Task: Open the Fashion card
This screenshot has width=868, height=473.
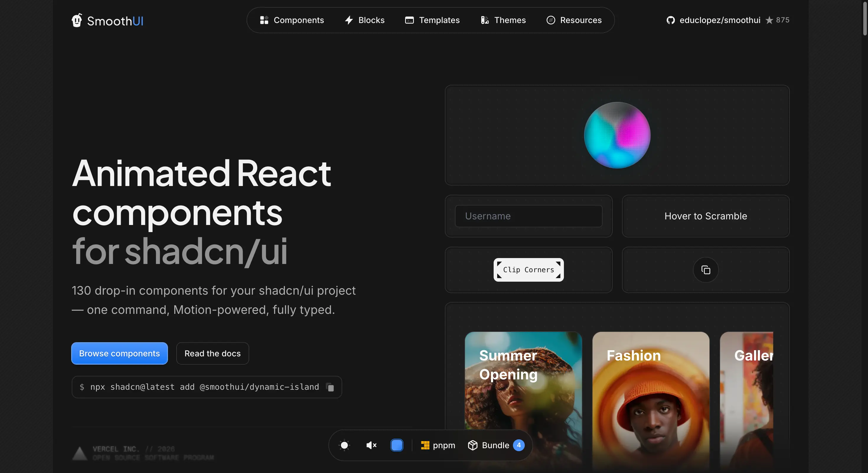Action: tap(651, 401)
